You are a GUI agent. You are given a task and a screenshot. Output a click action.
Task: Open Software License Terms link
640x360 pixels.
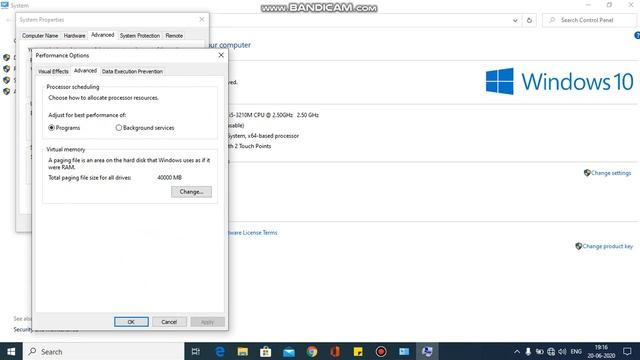252,233
